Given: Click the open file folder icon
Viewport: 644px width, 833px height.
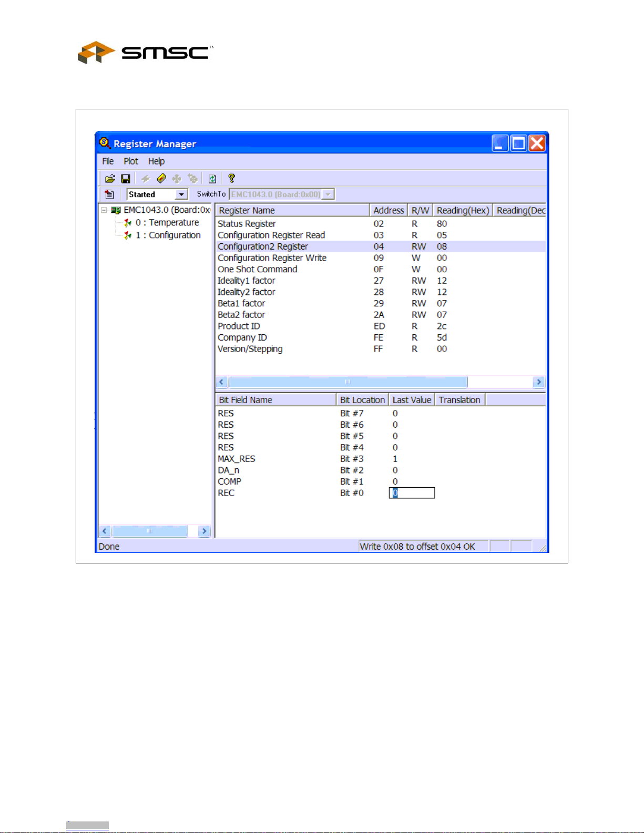Looking at the screenshot, I should (x=110, y=179).
